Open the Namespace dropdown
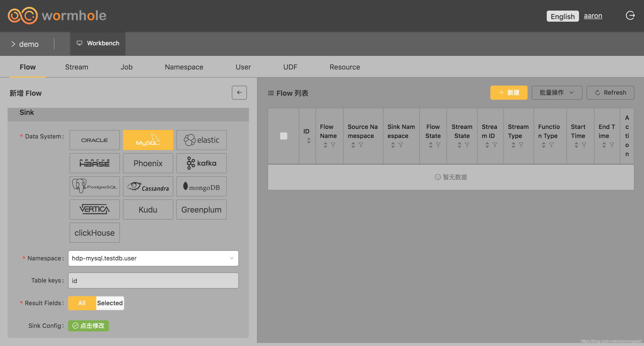 pyautogui.click(x=153, y=258)
